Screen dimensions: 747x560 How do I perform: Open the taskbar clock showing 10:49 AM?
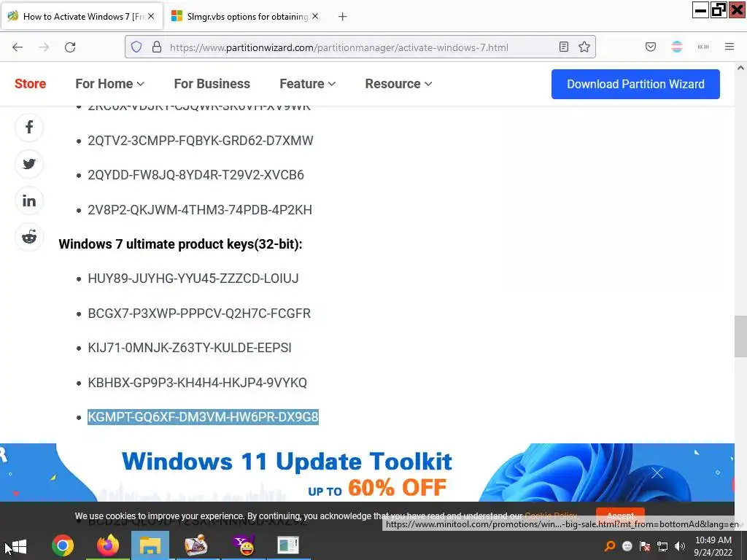pos(713,546)
